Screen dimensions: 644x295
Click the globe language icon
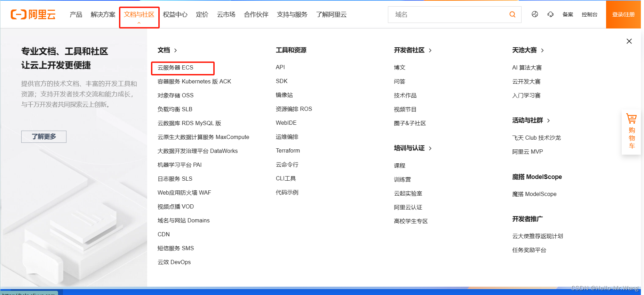[535, 14]
